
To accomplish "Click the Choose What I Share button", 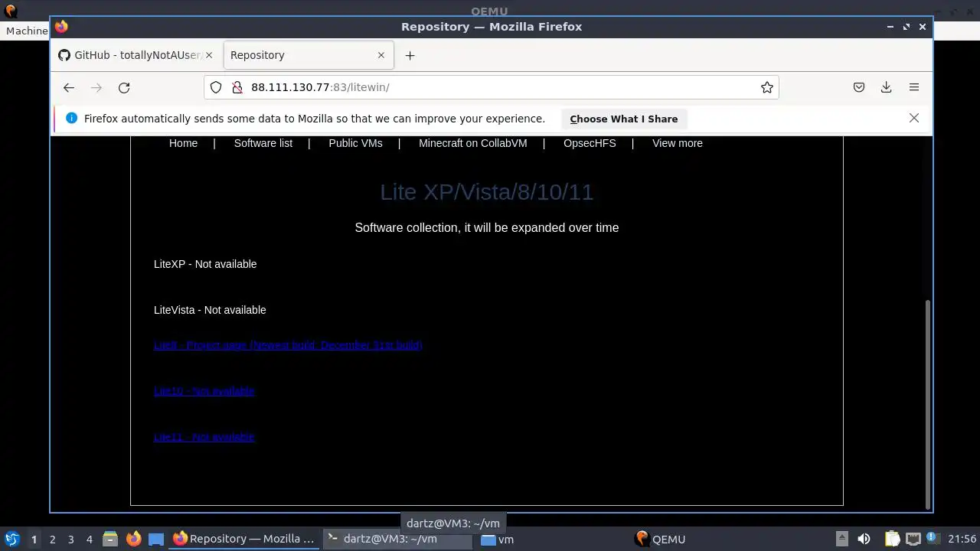I will 623,119.
